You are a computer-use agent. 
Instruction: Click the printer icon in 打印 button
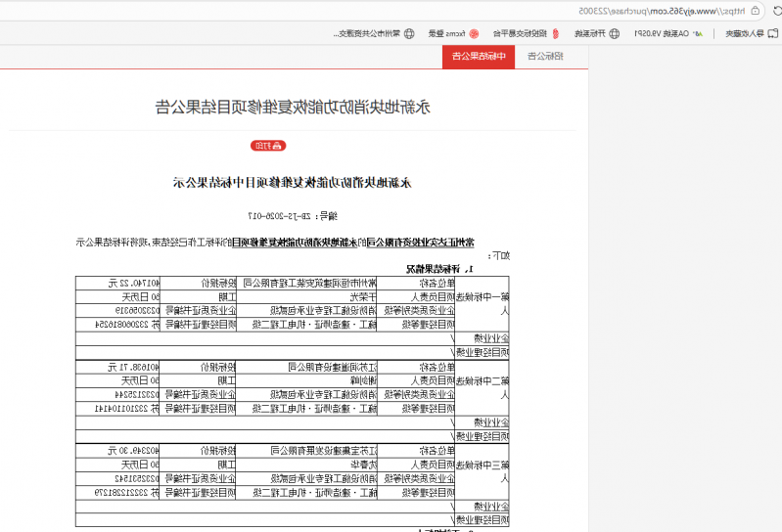click(x=277, y=146)
